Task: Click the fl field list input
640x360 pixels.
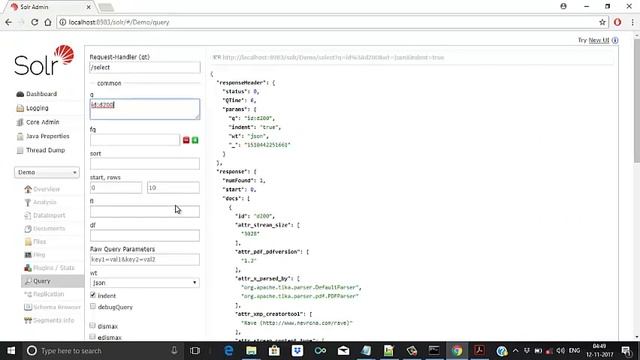Action: click(145, 211)
